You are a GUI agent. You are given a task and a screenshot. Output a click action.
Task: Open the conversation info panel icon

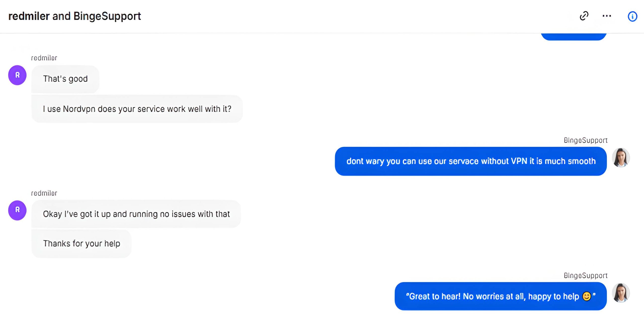pos(632,17)
